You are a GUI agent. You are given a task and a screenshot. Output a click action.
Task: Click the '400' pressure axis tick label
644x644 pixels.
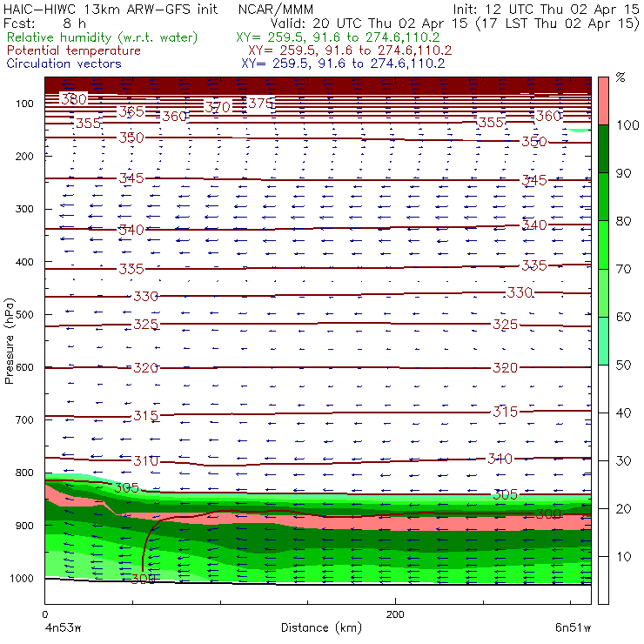point(24,262)
